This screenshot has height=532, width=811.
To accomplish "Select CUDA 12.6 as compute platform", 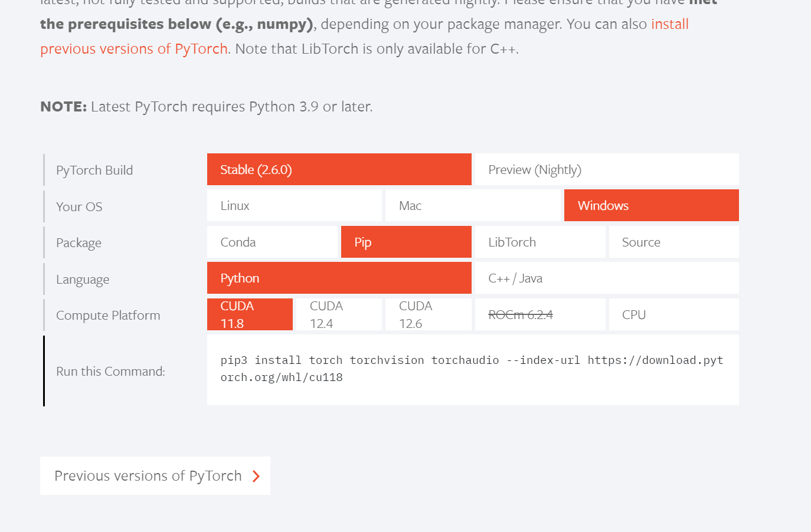I will click(x=428, y=315).
